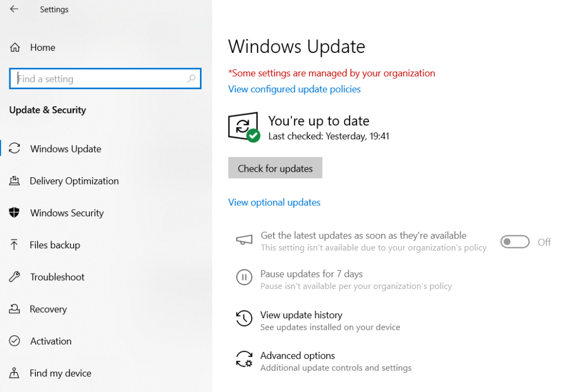Image resolution: width=564 pixels, height=392 pixels.
Task: Click the Find my device icon
Action: 14,373
